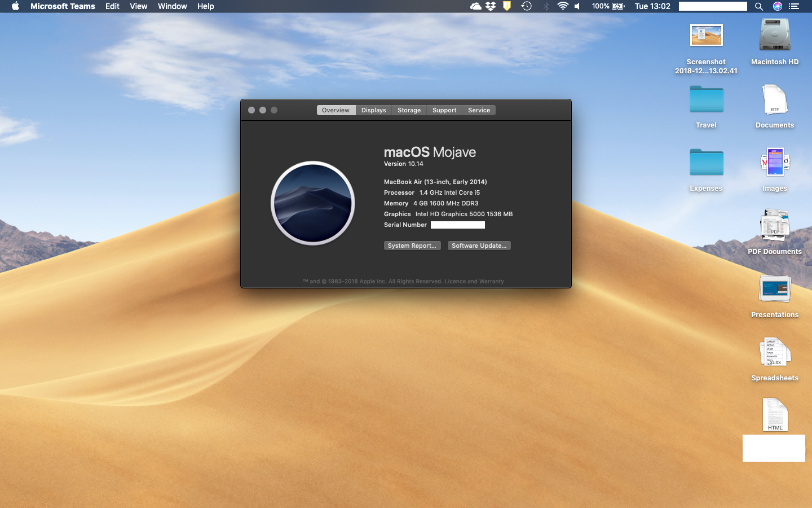Click the Version 10.14 text
Screen dimensions: 812x508
[x=403, y=164]
